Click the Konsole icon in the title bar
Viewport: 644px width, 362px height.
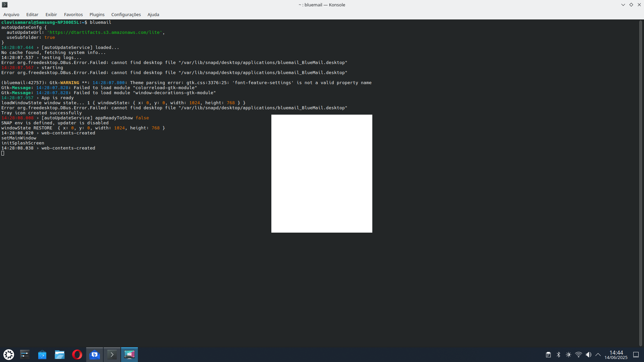pos(5,5)
